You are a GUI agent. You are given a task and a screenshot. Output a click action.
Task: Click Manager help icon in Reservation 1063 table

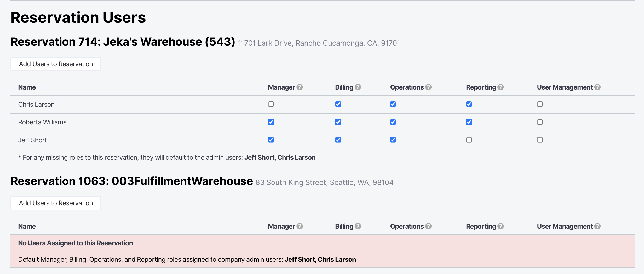[x=300, y=226]
